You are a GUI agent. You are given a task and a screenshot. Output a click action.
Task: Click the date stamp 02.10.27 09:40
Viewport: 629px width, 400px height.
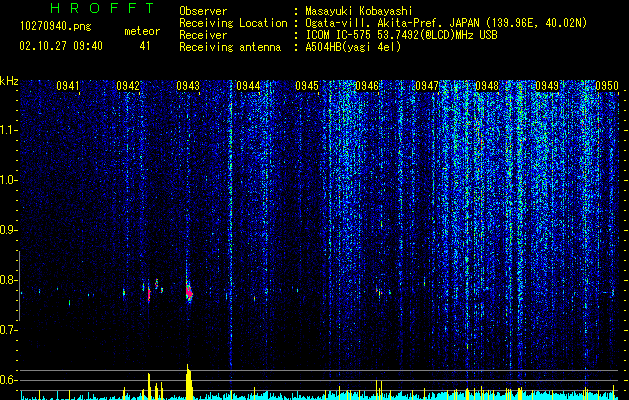point(61,46)
